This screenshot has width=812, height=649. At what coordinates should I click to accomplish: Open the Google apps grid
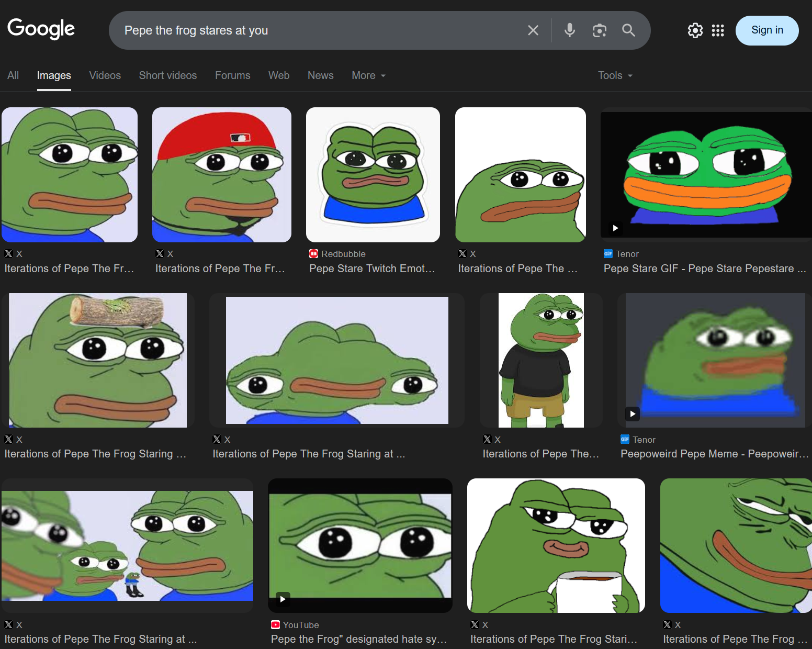click(718, 30)
